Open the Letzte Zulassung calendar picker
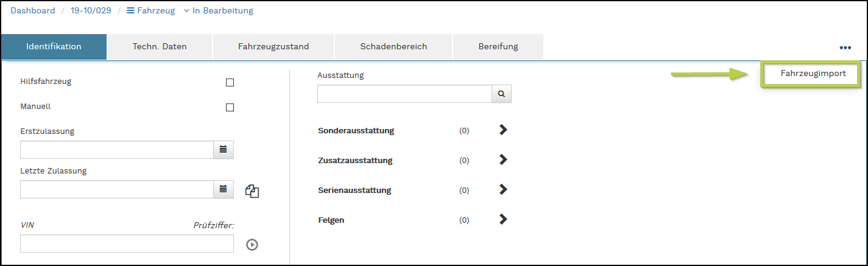 pos(223,189)
